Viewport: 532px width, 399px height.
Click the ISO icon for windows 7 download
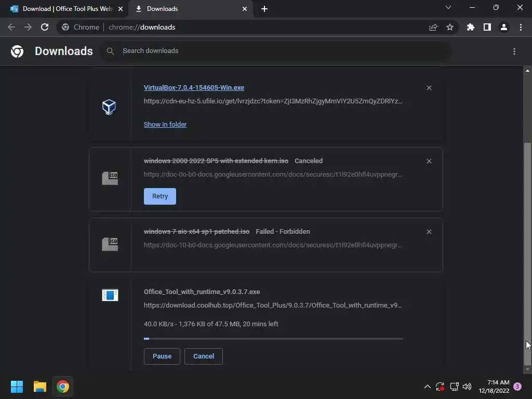click(110, 244)
